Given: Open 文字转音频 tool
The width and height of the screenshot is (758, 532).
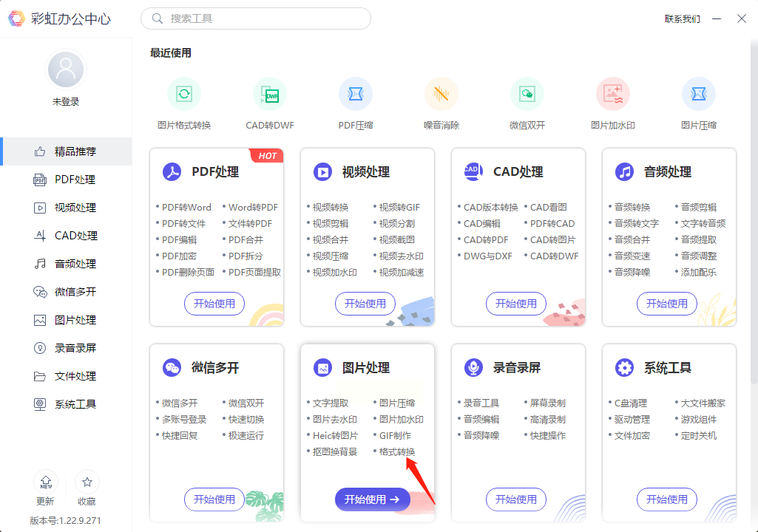Looking at the screenshot, I should click(x=703, y=224).
